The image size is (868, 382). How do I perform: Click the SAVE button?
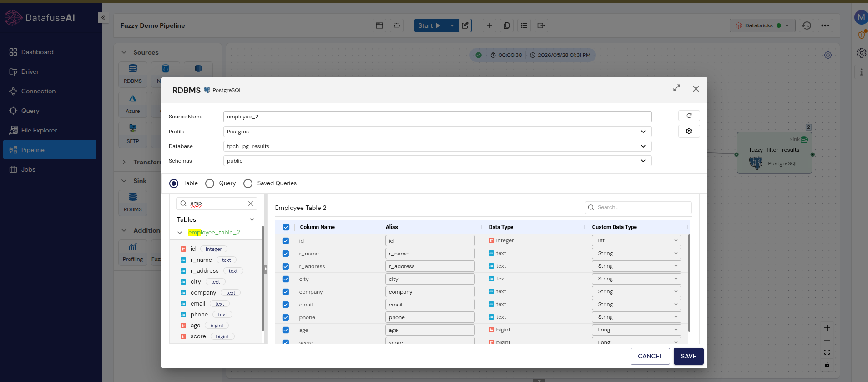pos(688,356)
